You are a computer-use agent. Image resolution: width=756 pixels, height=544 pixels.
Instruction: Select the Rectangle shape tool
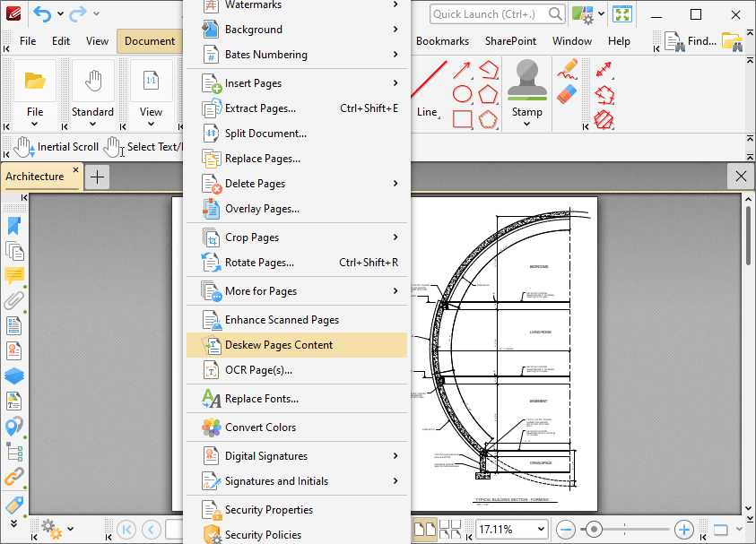[462, 119]
